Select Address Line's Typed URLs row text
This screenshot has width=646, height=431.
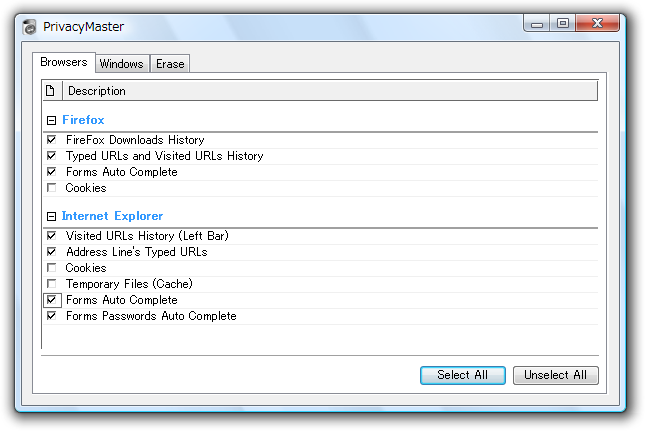137,252
